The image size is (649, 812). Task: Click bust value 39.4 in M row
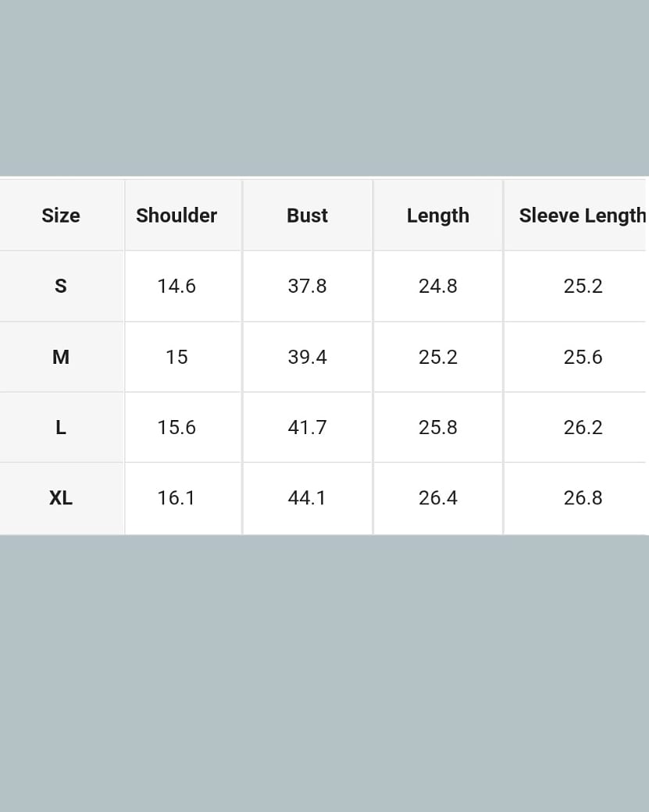[307, 357]
